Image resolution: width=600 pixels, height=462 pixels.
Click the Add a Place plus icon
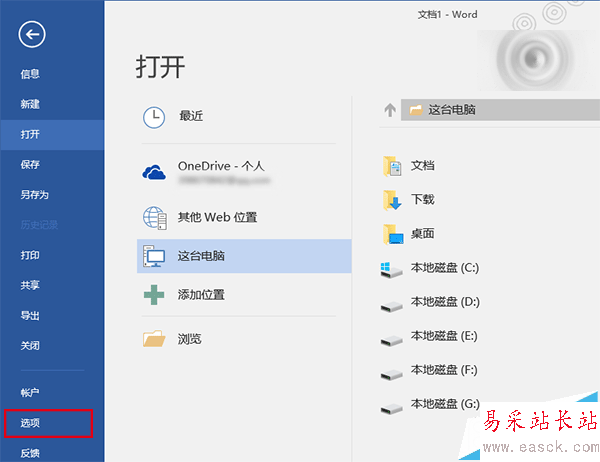click(x=154, y=295)
